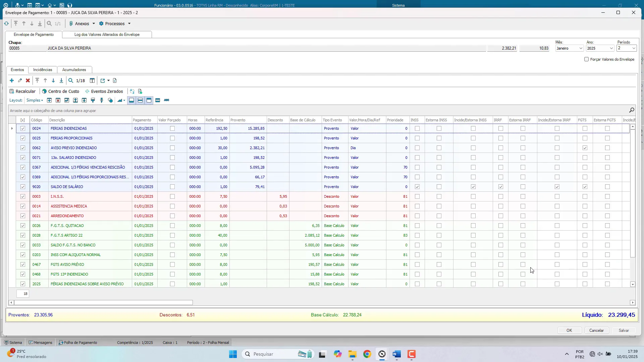Screen dimensions: 644x362
Task: Click the Cancelar button
Action: point(596,330)
